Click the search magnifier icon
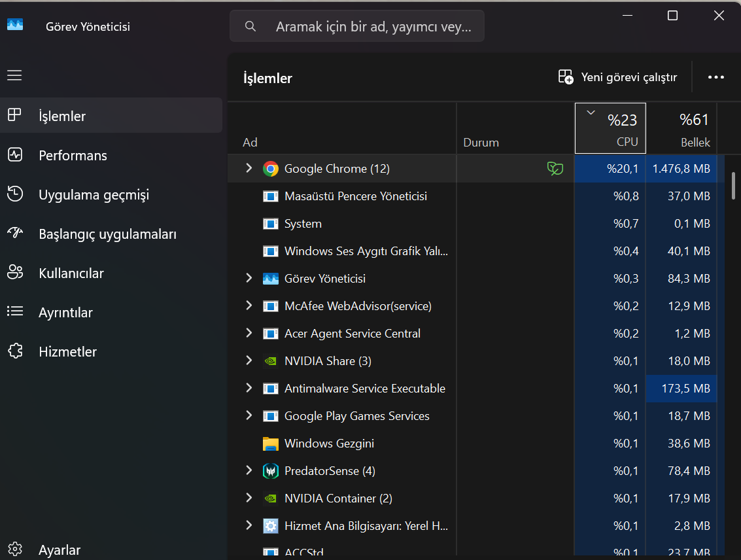 (250, 26)
